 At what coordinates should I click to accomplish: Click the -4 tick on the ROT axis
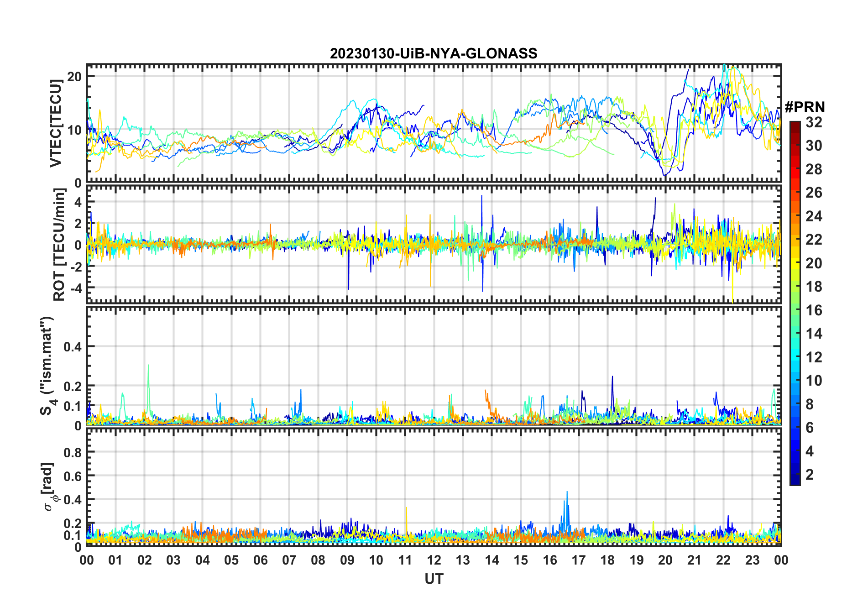pyautogui.click(x=75, y=288)
